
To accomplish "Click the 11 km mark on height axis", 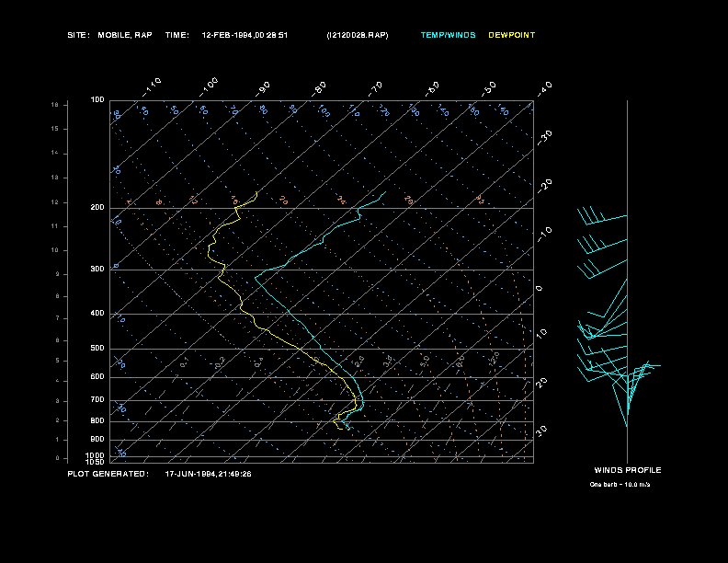I will (x=55, y=226).
